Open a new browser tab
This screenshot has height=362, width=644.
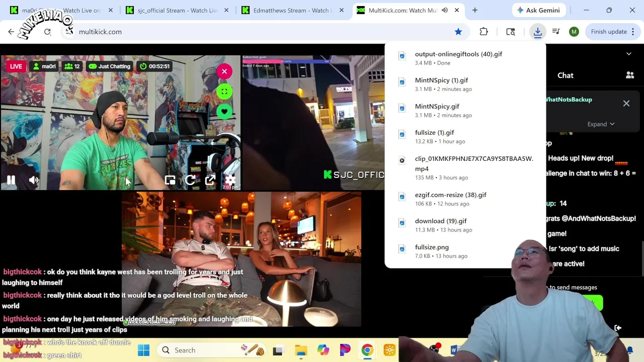tap(474, 10)
